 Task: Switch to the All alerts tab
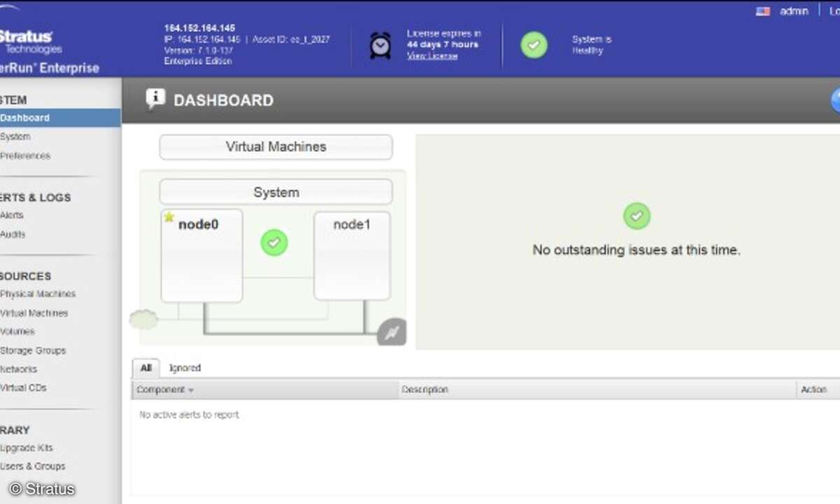(x=146, y=368)
